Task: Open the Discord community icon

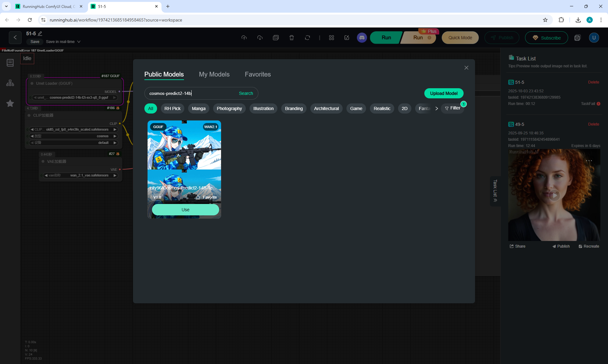Action: pos(362,38)
